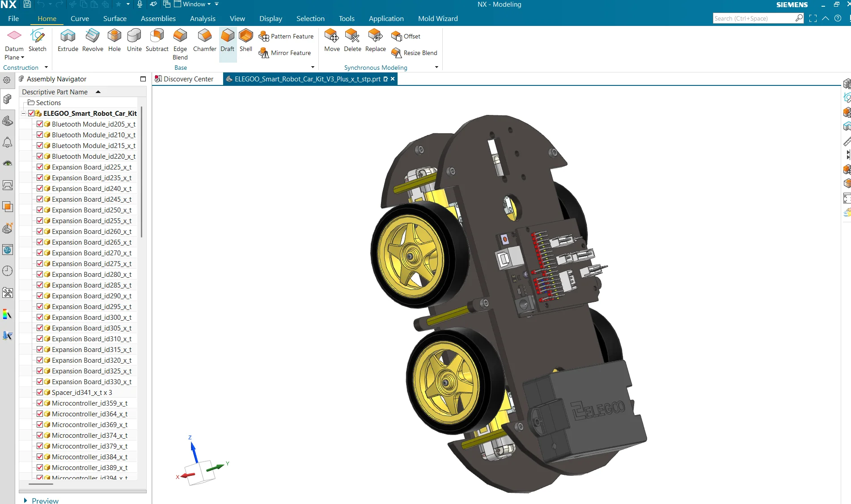851x504 pixels.
Task: Toggle Microcontroller_id389_x_t checkbox
Action: coord(40,467)
